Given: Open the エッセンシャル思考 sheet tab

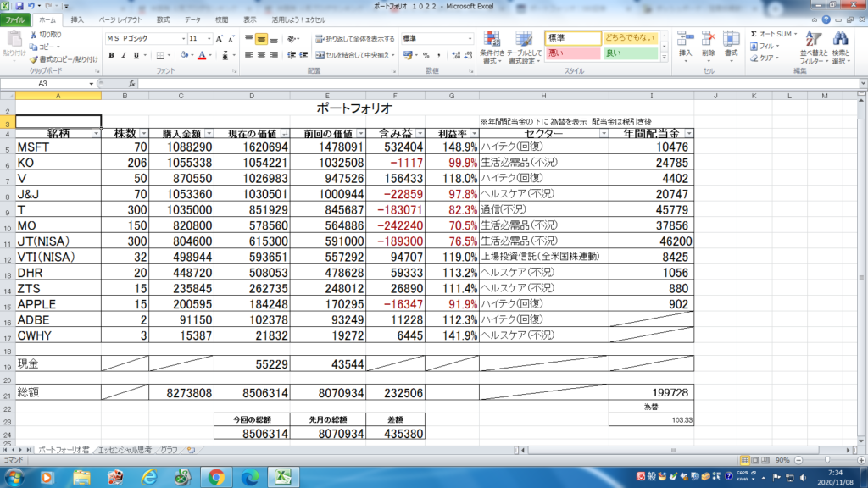Looking at the screenshot, I should [x=125, y=451].
